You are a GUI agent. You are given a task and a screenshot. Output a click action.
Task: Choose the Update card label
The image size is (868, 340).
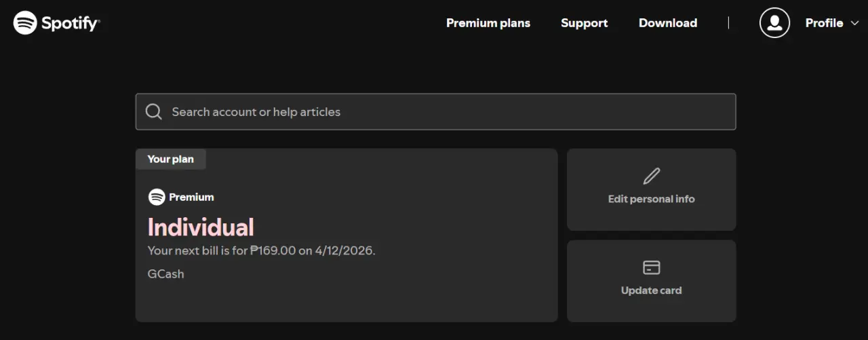651,290
